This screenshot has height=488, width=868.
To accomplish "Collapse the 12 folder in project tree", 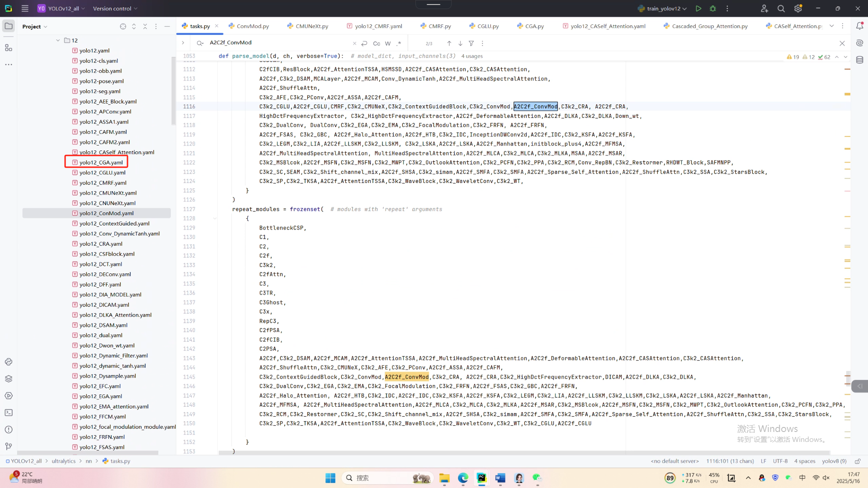I will pyautogui.click(x=58, y=40).
